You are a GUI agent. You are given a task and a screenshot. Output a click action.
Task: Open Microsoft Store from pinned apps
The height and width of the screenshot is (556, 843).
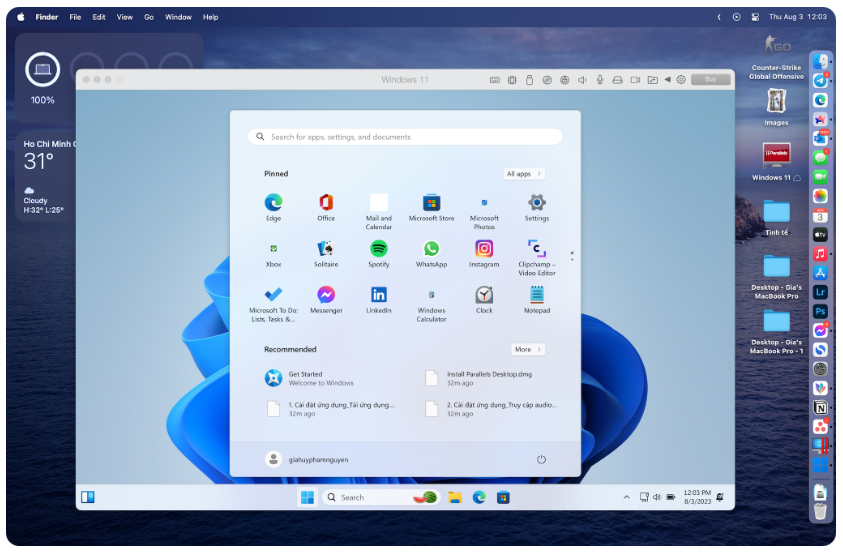coord(431,203)
